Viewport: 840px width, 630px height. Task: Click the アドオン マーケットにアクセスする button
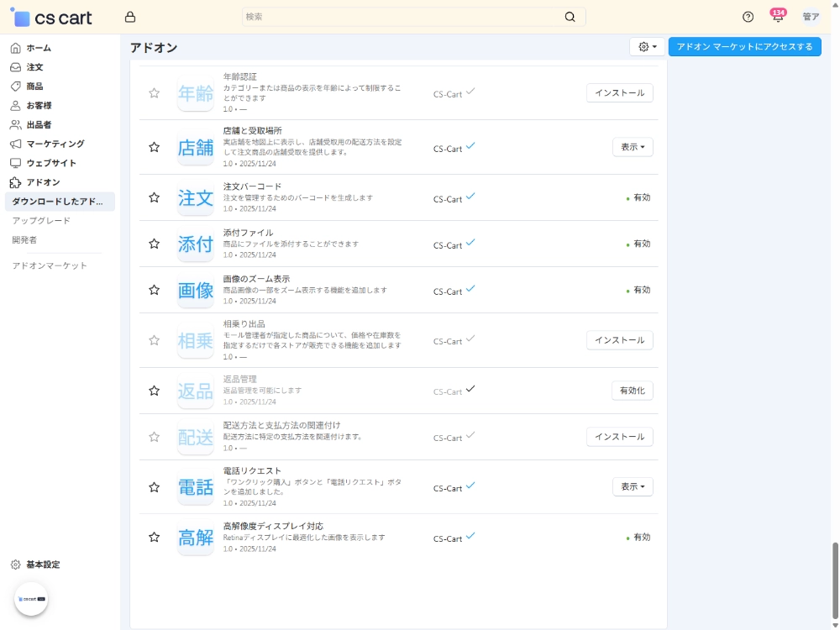coord(744,47)
